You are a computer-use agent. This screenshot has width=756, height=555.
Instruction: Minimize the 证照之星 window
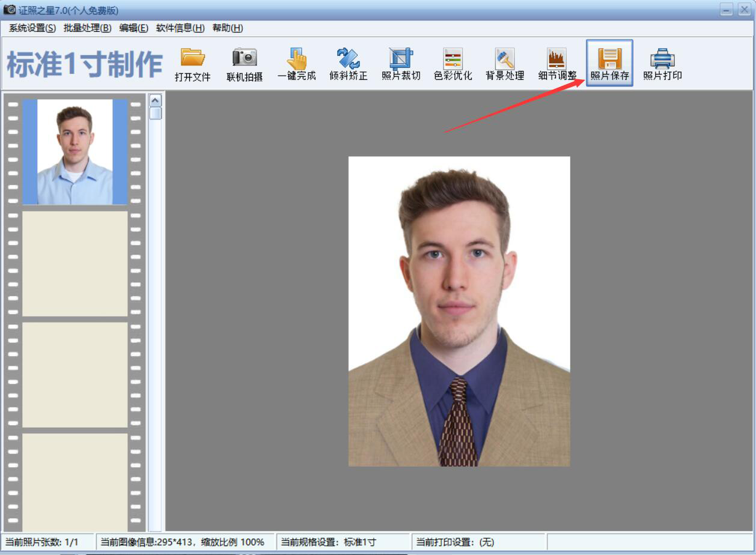pyautogui.click(x=727, y=10)
